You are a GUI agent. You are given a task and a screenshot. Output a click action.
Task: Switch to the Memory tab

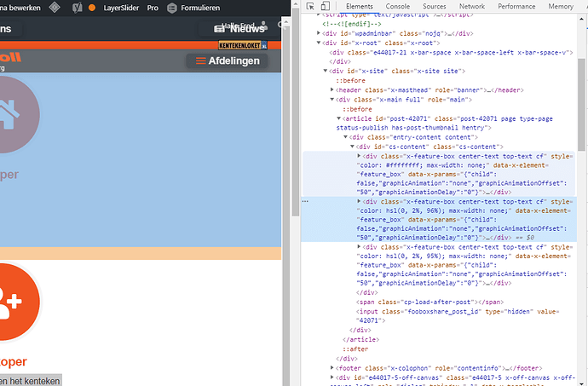tap(561, 6)
